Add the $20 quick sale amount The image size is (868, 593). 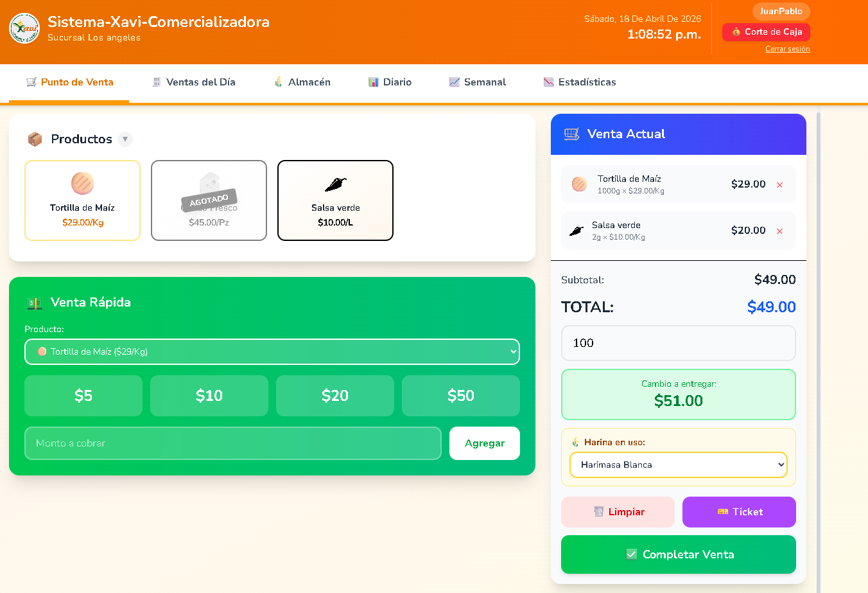pyautogui.click(x=335, y=396)
